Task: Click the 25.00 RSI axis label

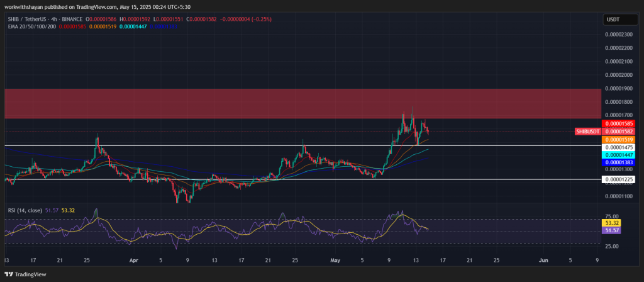Action: coord(611,246)
